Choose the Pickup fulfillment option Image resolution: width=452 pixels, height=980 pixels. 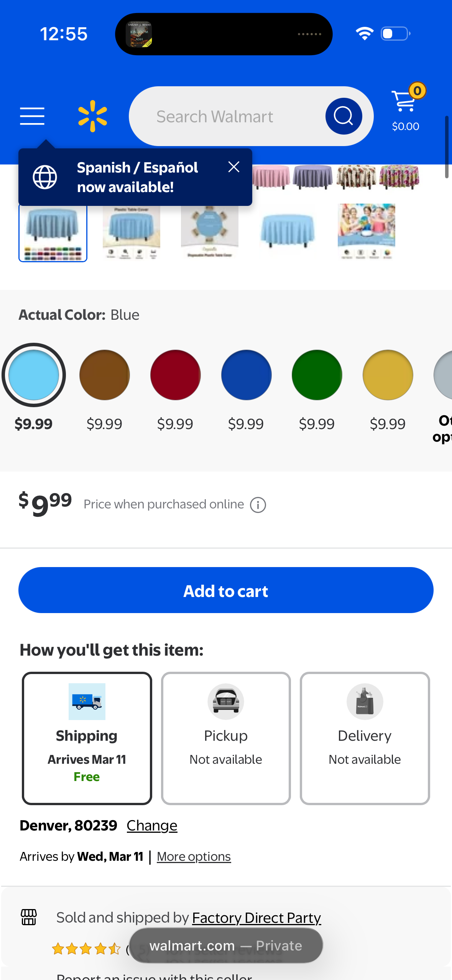click(226, 738)
